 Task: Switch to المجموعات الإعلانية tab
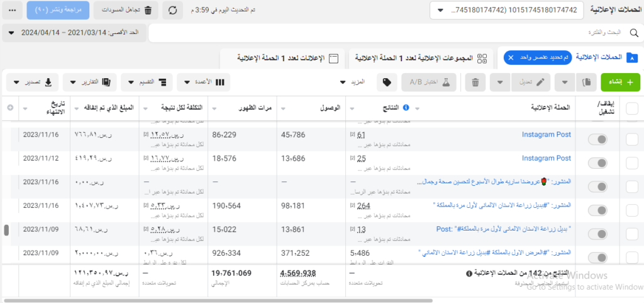(422, 59)
